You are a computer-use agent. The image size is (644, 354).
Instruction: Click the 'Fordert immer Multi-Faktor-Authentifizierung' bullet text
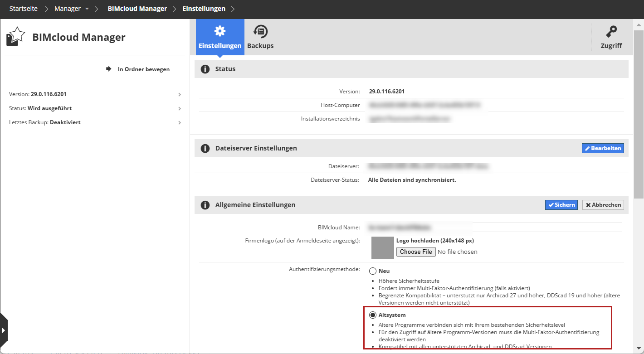click(x=454, y=288)
